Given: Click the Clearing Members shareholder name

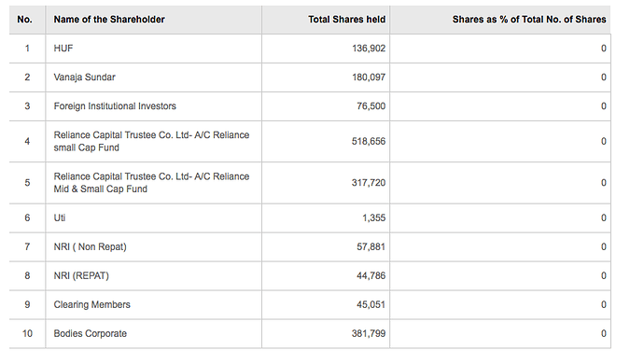Looking at the screenshot, I should coord(92,304).
